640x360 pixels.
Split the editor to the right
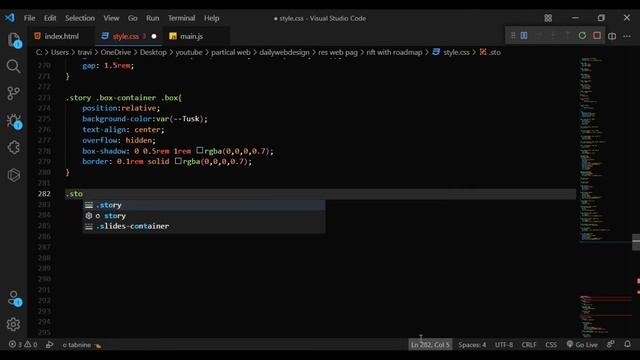point(612,36)
